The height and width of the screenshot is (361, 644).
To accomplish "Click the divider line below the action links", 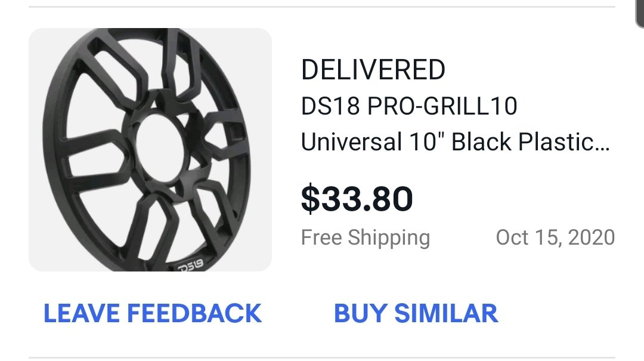I will pyautogui.click(x=321, y=357).
